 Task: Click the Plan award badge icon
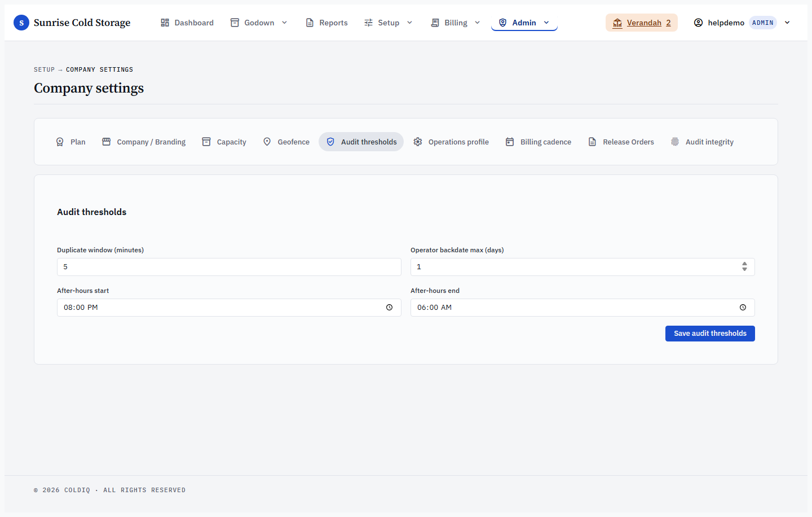click(60, 142)
